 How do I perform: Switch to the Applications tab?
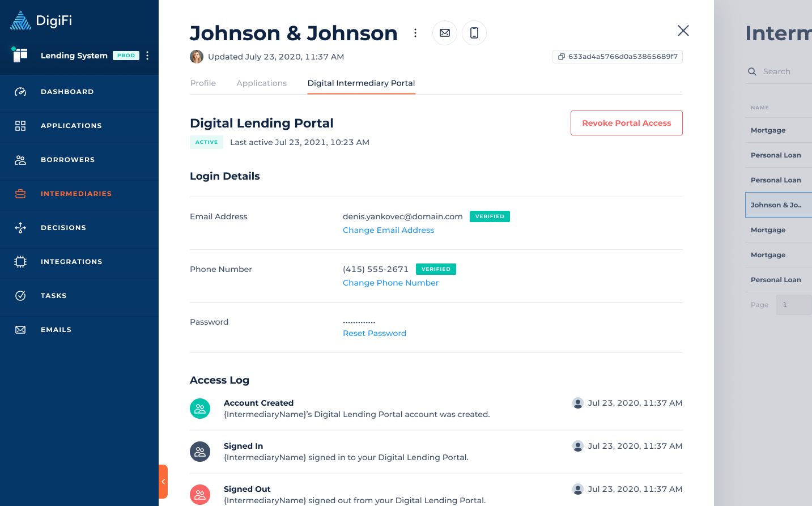click(262, 83)
